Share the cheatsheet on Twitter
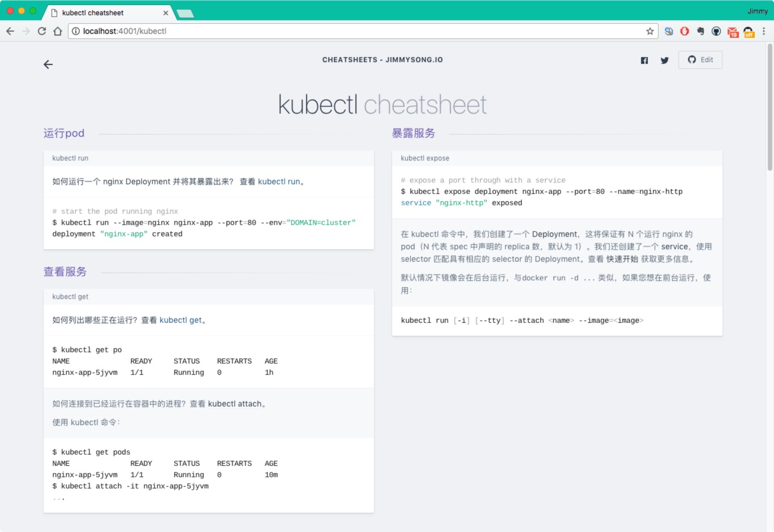Image resolution: width=774 pixels, height=532 pixels. coord(665,60)
